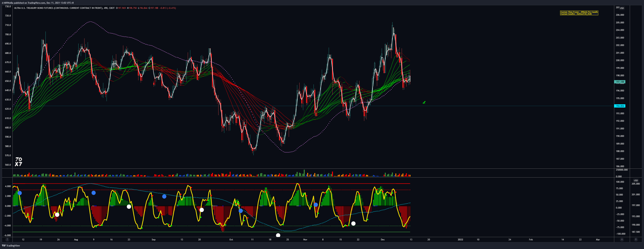
Task: Click the low value L196.844
Action: point(142,8)
